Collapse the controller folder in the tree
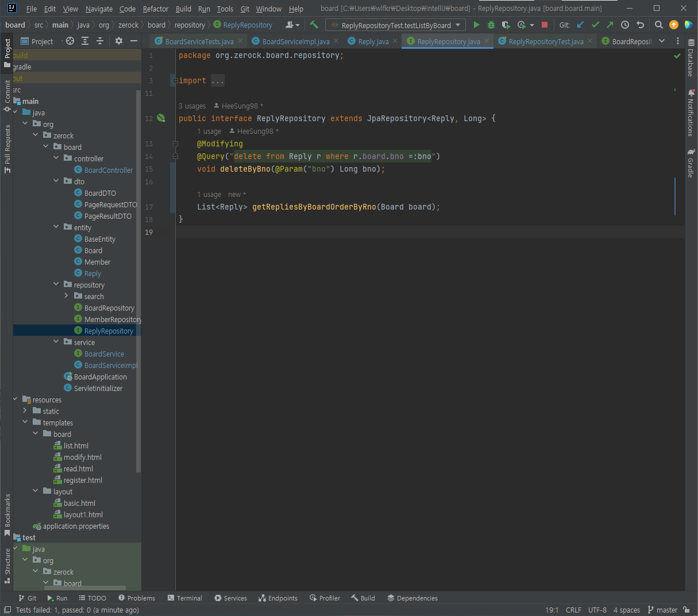Image resolution: width=698 pixels, height=616 pixels. (x=56, y=158)
